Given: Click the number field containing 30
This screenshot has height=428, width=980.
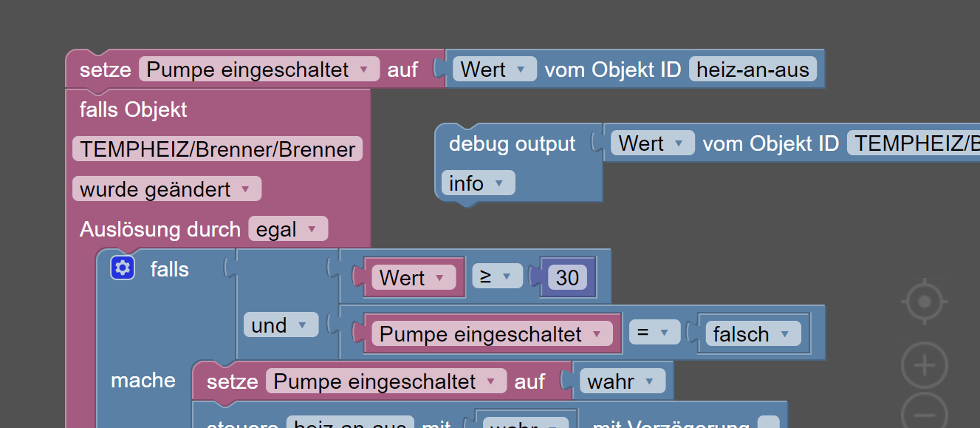Looking at the screenshot, I should 567,278.
